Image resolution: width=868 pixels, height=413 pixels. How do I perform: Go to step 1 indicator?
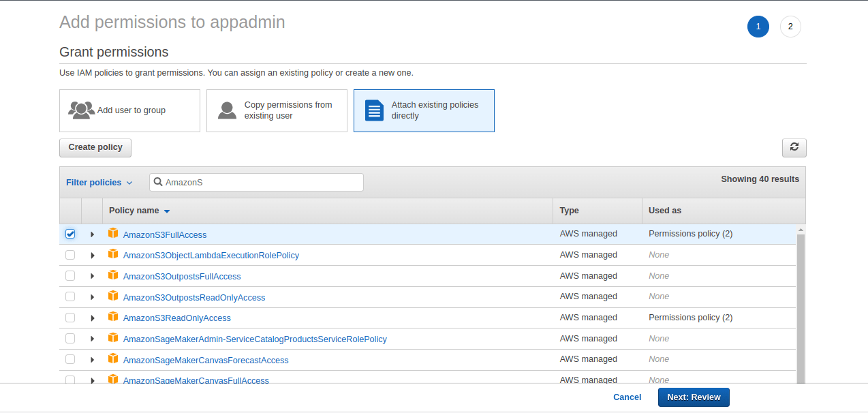point(758,27)
